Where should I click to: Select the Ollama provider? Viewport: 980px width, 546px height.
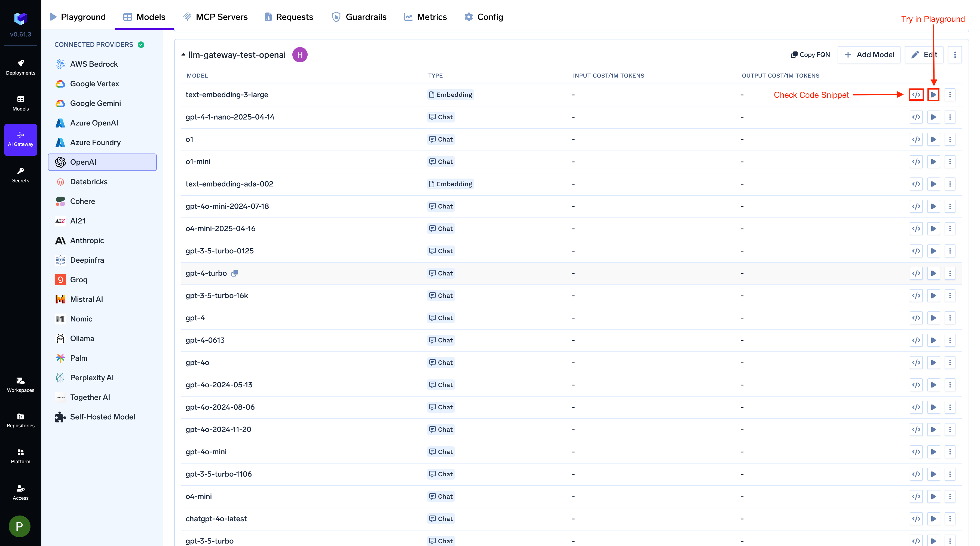pos(102,338)
